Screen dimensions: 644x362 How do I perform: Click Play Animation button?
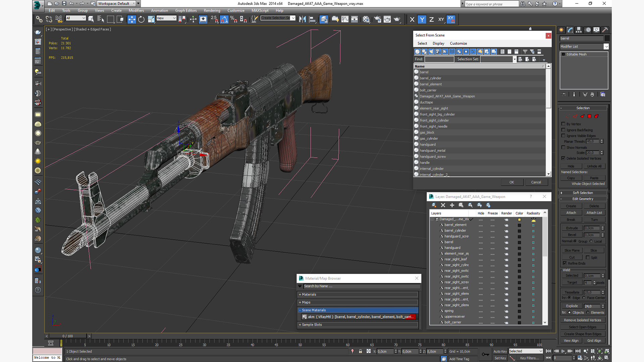click(x=563, y=351)
